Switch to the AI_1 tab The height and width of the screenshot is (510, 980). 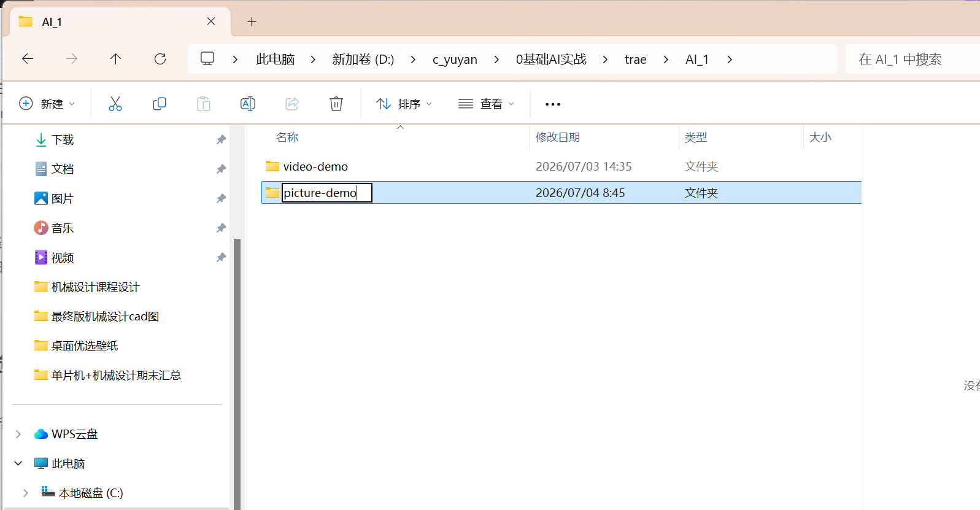tap(120, 22)
